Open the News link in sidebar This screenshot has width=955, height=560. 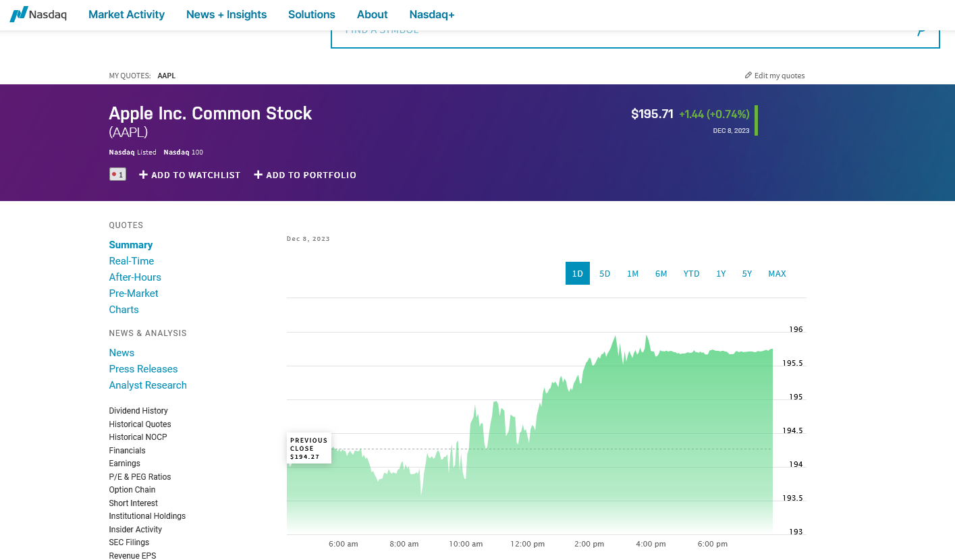click(x=121, y=353)
